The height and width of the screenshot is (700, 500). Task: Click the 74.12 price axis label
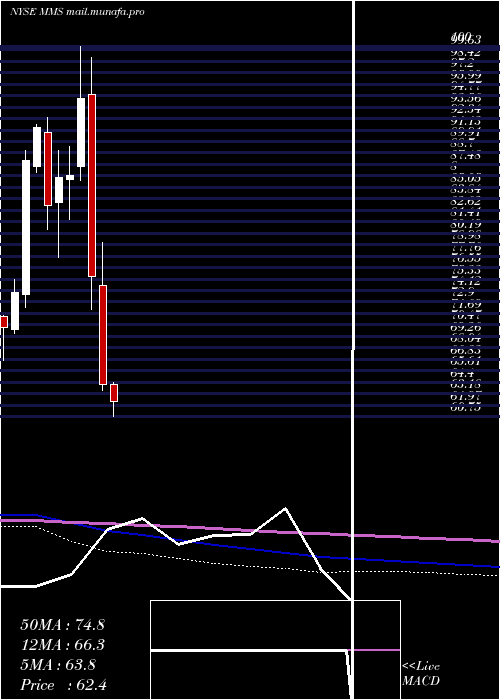tap(465, 282)
